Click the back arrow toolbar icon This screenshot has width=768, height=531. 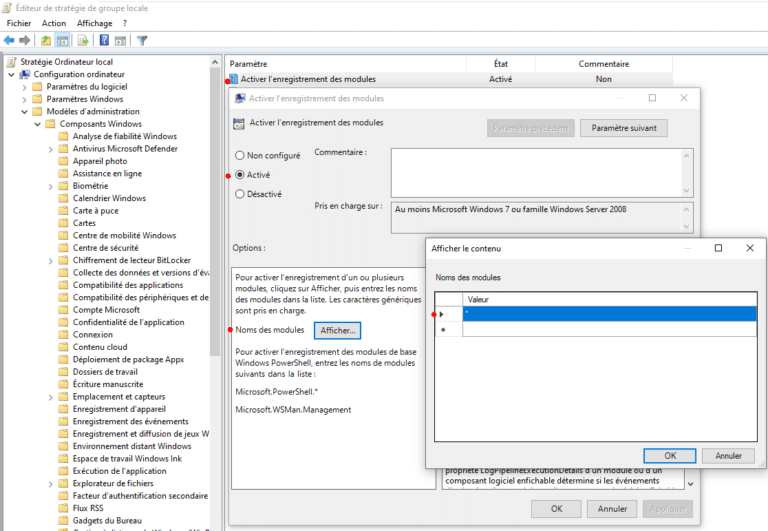point(9,40)
